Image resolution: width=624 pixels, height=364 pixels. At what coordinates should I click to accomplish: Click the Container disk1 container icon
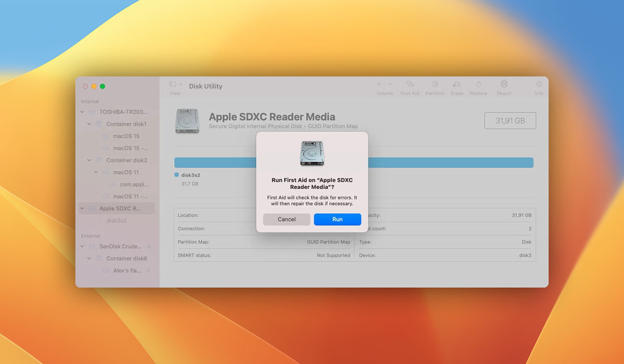tap(99, 124)
